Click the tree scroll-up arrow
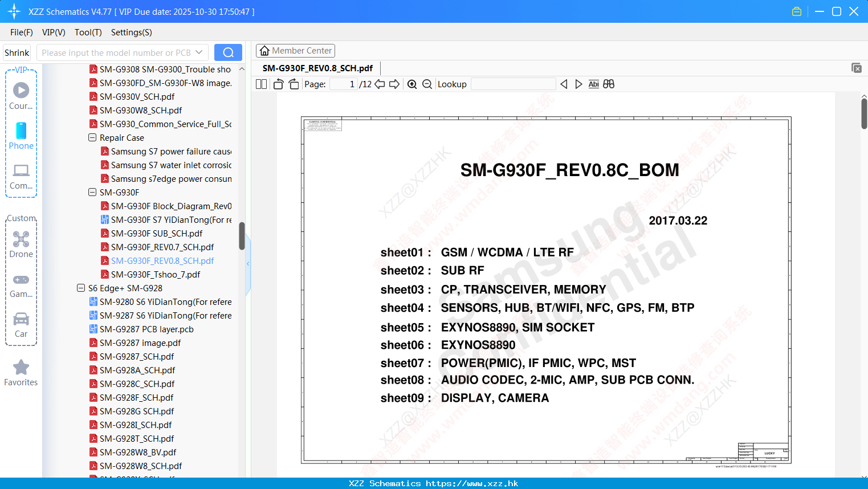The image size is (868, 489). pyautogui.click(x=242, y=69)
